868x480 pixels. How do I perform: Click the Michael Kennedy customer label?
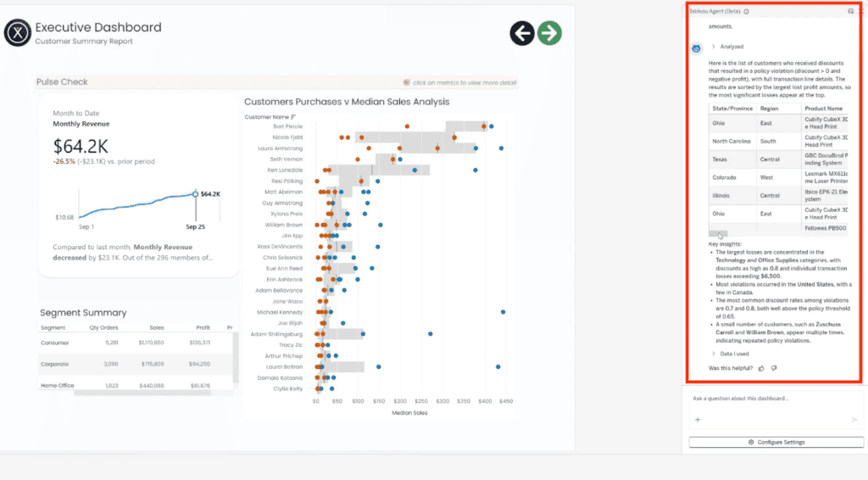280,312
